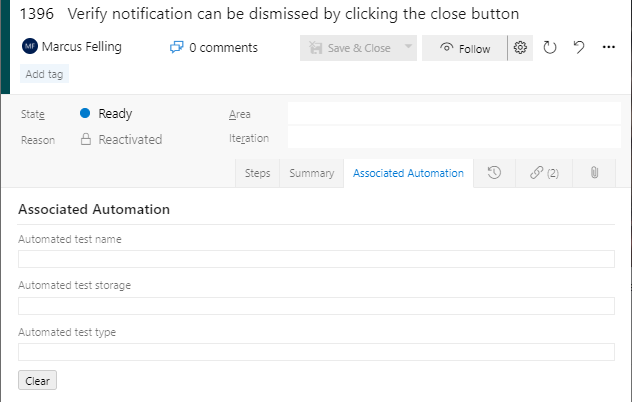Click the Add tag button
This screenshot has height=402, width=632.
[46, 74]
